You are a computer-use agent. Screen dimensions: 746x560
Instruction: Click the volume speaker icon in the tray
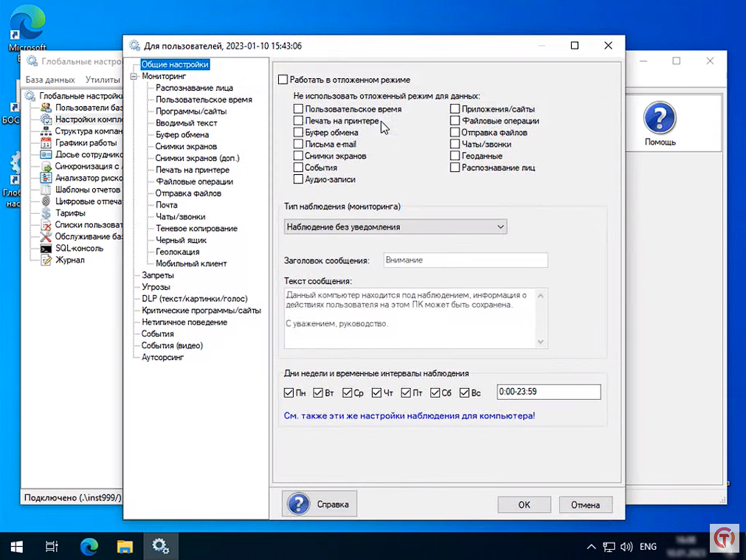click(x=626, y=547)
